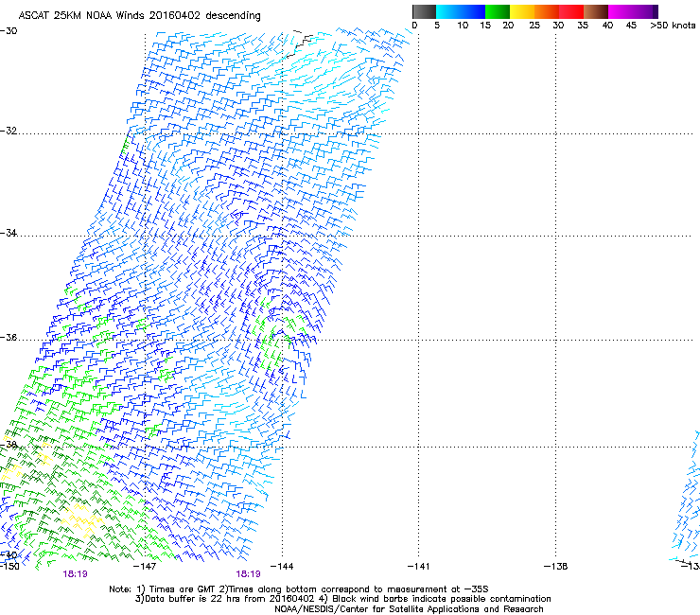
Task: Click the green 15-20 knots legend swatch
Action: (498, 11)
